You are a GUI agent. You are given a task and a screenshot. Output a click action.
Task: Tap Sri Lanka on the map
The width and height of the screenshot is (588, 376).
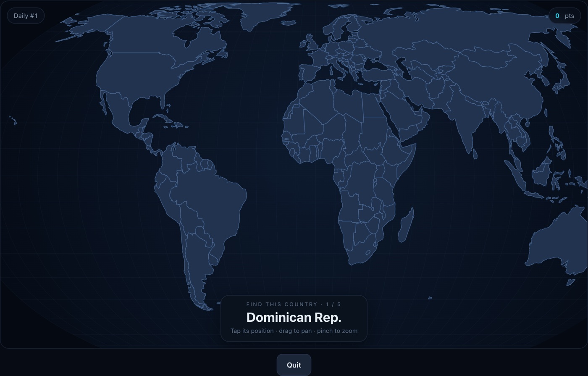coord(475,154)
